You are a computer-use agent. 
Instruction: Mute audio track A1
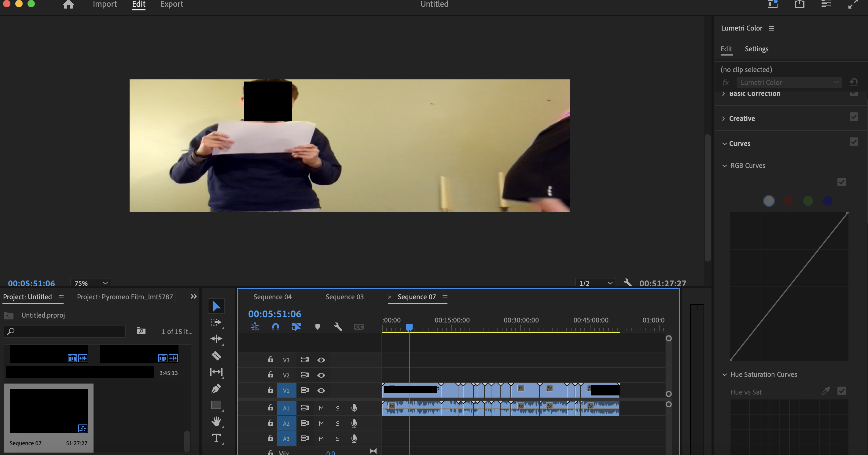click(321, 408)
